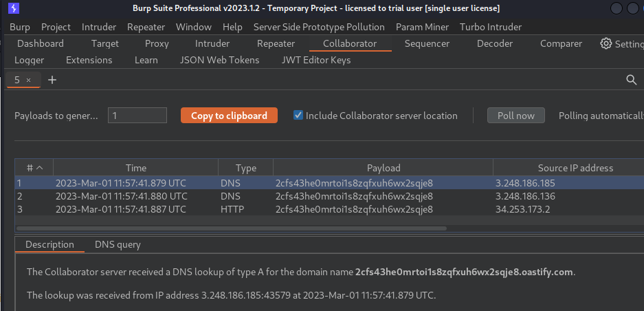Image resolution: width=644 pixels, height=311 pixels.
Task: Open the Turbo Intruder menu
Action: pos(491,27)
